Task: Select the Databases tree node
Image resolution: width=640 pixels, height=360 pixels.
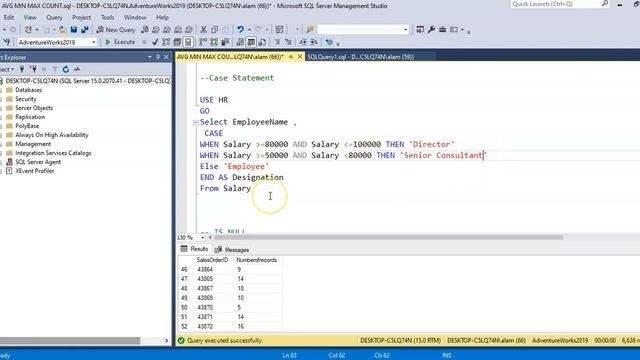Action: (x=29, y=90)
